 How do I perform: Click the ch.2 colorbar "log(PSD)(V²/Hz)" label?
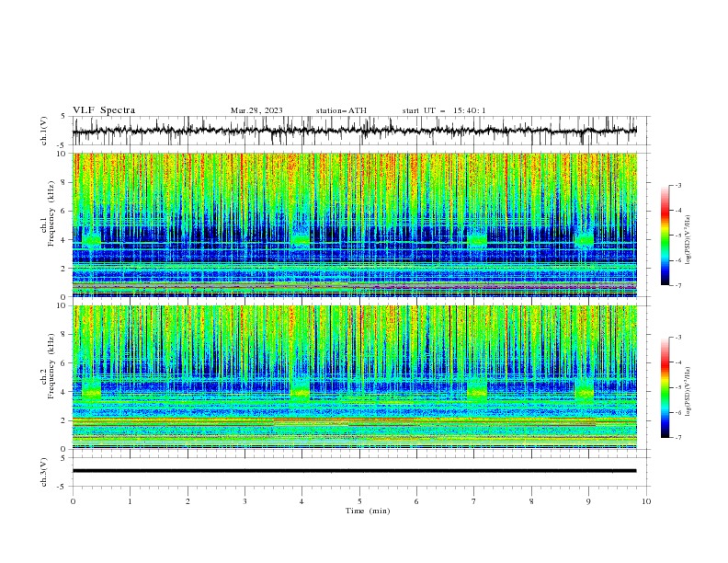click(x=688, y=392)
